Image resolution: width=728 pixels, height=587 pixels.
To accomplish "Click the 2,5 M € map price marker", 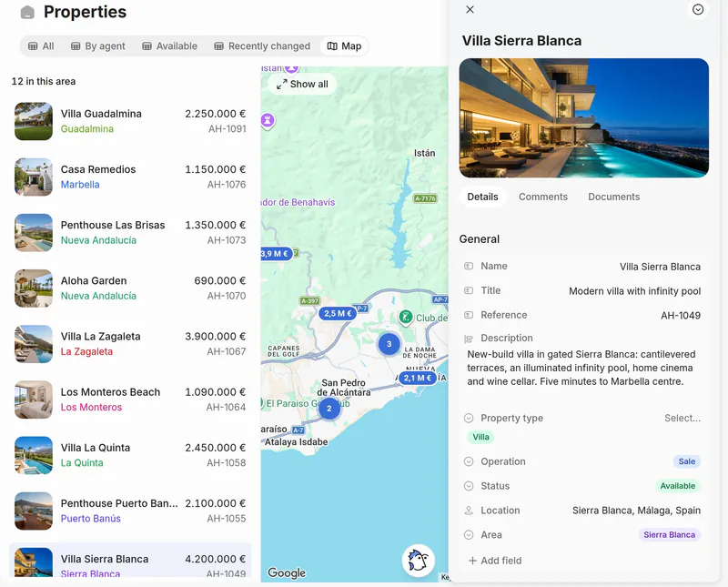I will click(x=338, y=313).
